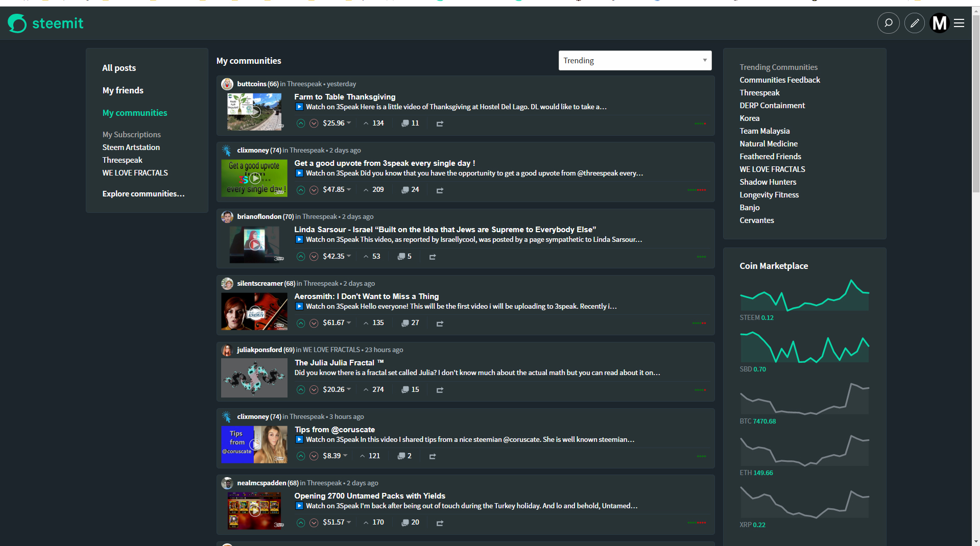
Task: Open Feathered Friends community
Action: click(x=770, y=156)
